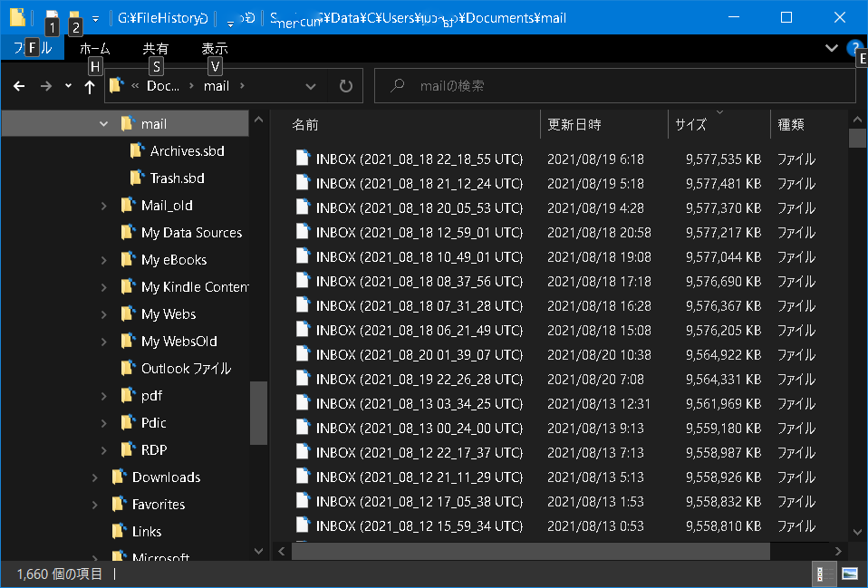Click file icon of INBOX (2021_08_18 21_12_24 UTC)
Viewport: 868px width, 588px height.
pos(303,183)
